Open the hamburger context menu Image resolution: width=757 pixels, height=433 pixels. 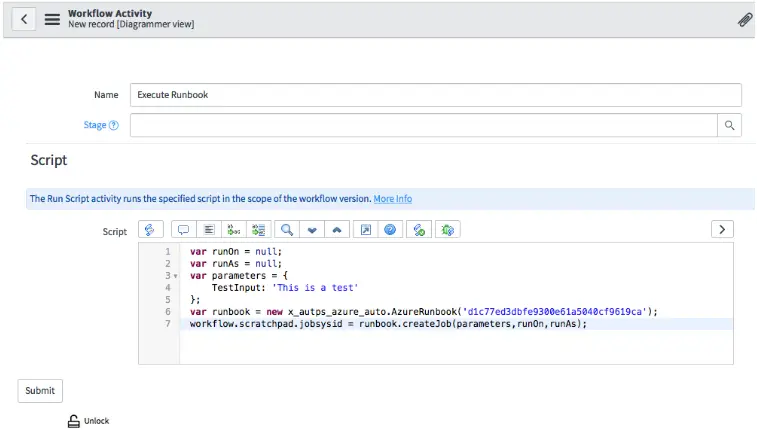[52, 19]
